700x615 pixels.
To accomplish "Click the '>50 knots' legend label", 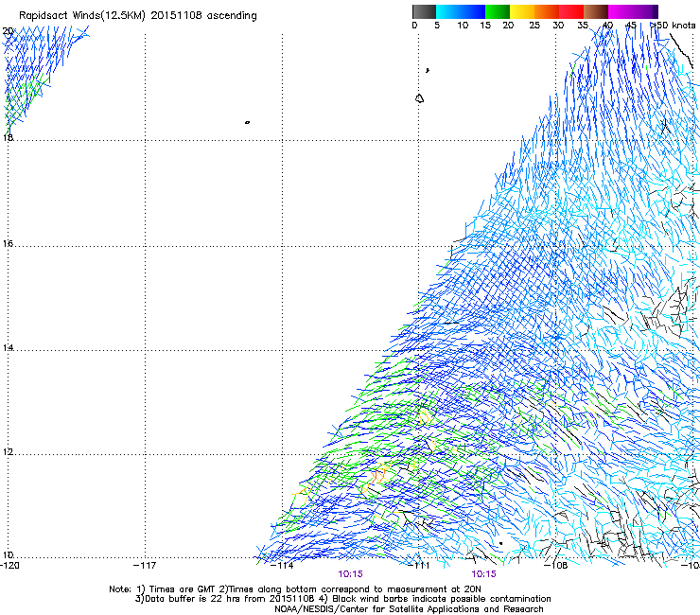I will (x=673, y=26).
